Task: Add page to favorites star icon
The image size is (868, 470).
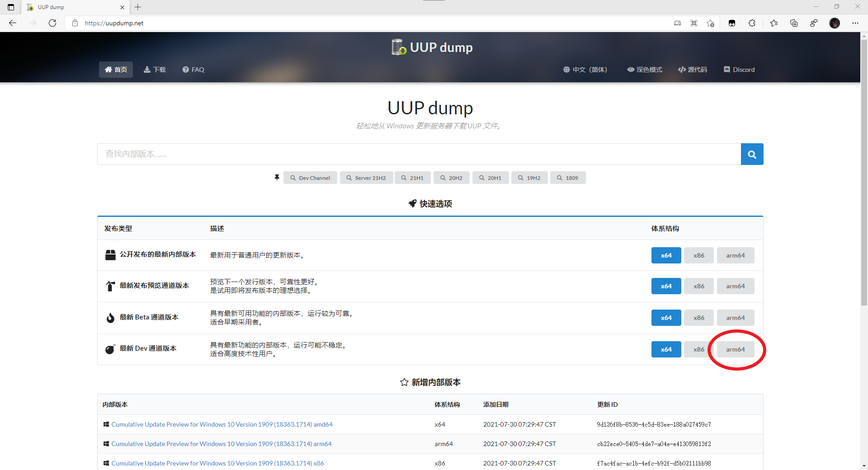Action: pos(711,23)
